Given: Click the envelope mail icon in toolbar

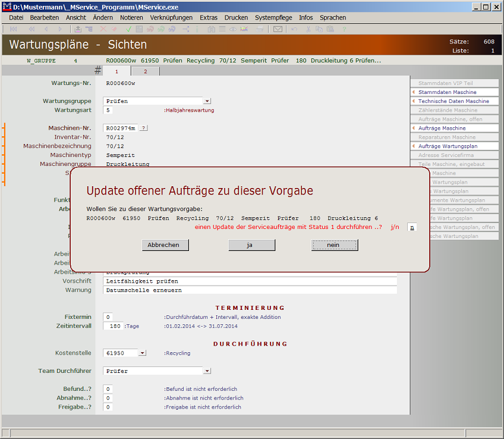Looking at the screenshot, I should click(x=278, y=29).
